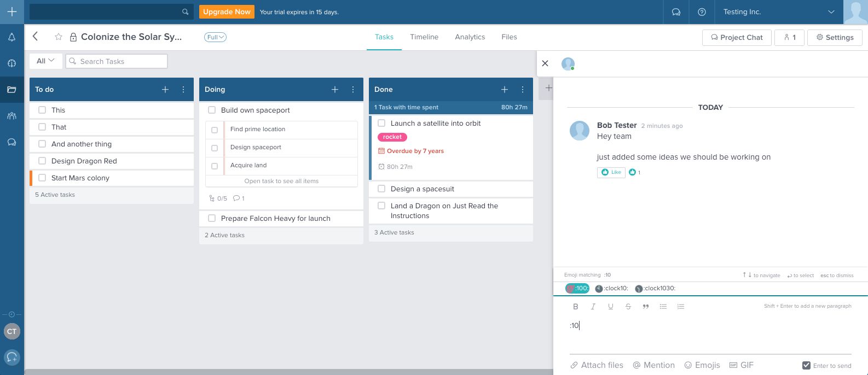Add a new task to Doing column

[x=335, y=90]
